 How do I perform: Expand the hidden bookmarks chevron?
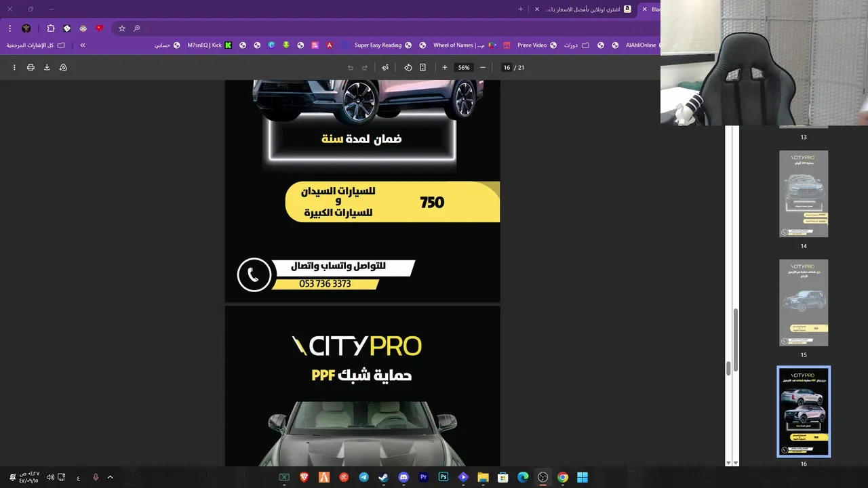(83, 45)
